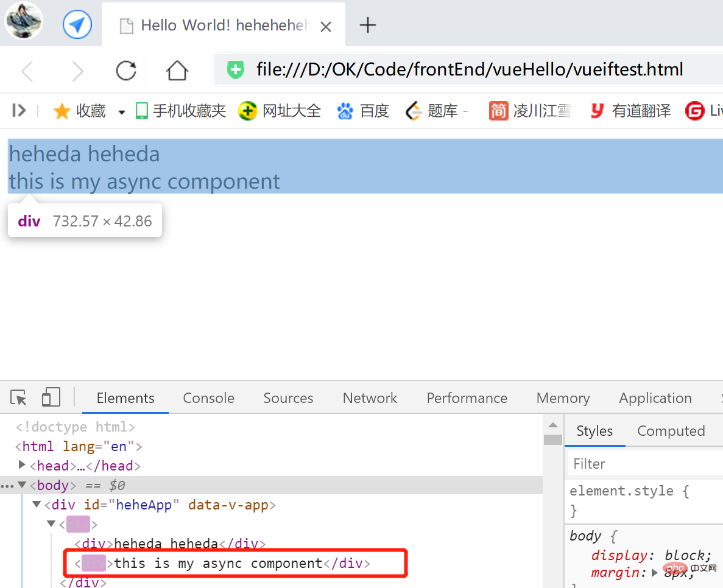The width and height of the screenshot is (723, 588).
Task: Enable the inspect element selection mode
Action: [x=18, y=397]
